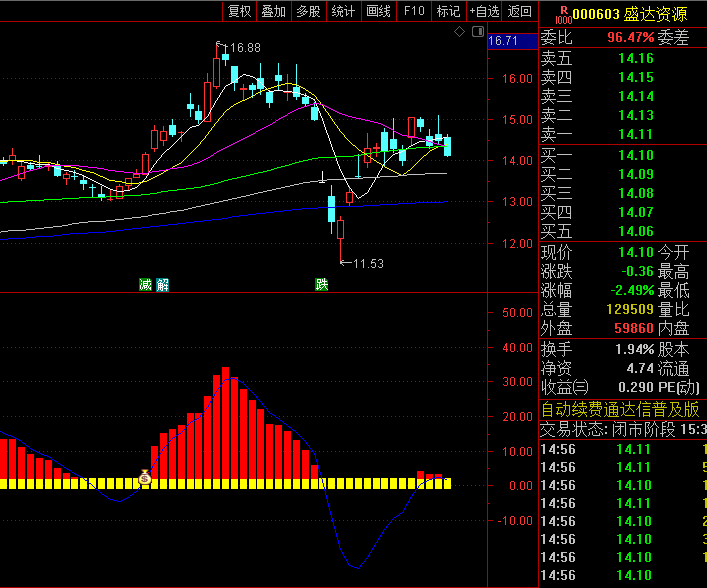Click the 跌 marker on chart

click(x=321, y=285)
